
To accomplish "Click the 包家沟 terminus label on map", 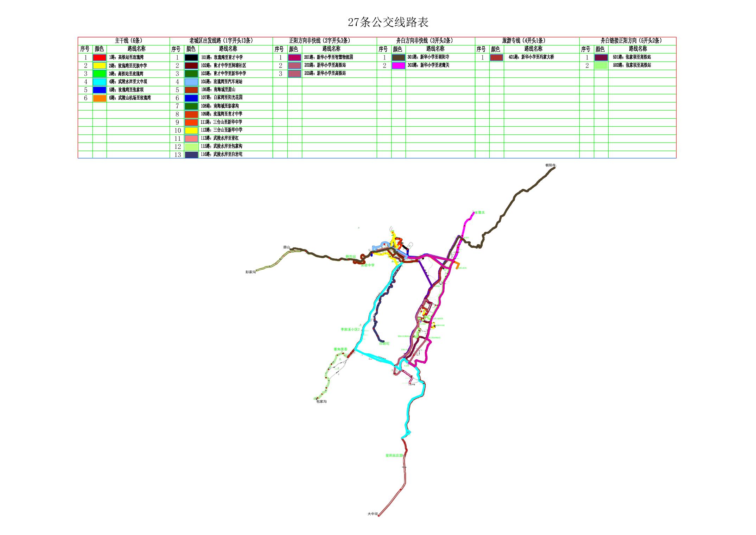I will (321, 402).
